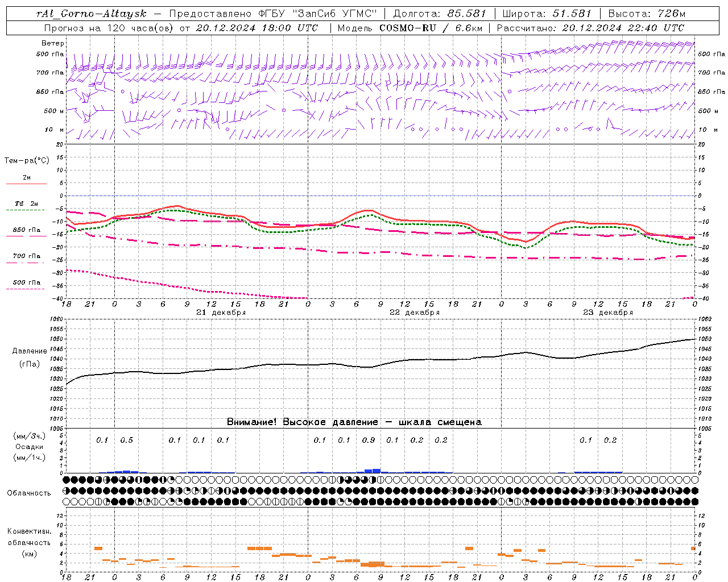The image size is (728, 582).
Task: Click the Высота: 726м value
Action: coord(647,14)
